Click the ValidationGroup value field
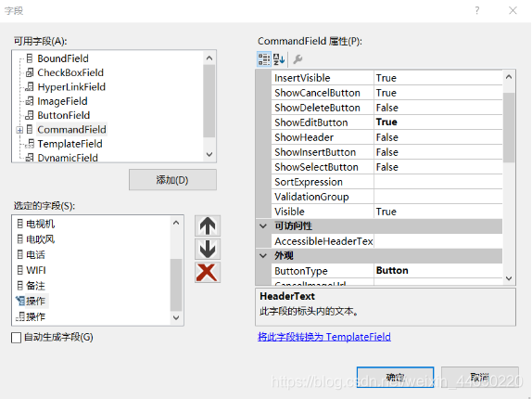 tap(437, 197)
